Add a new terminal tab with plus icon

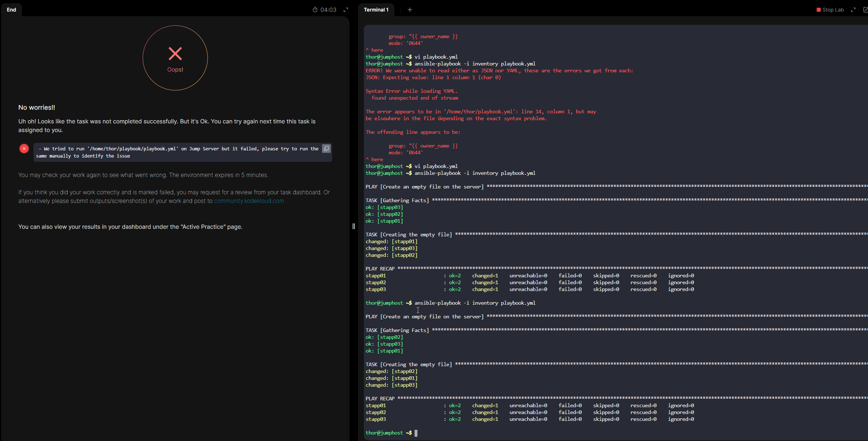click(x=410, y=10)
